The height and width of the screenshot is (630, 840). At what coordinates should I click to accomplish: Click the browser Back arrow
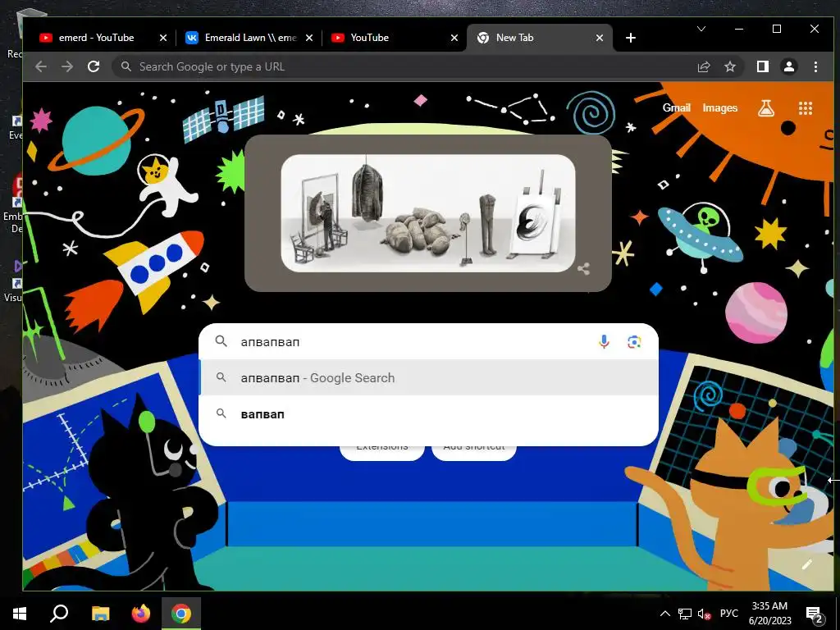(41, 66)
